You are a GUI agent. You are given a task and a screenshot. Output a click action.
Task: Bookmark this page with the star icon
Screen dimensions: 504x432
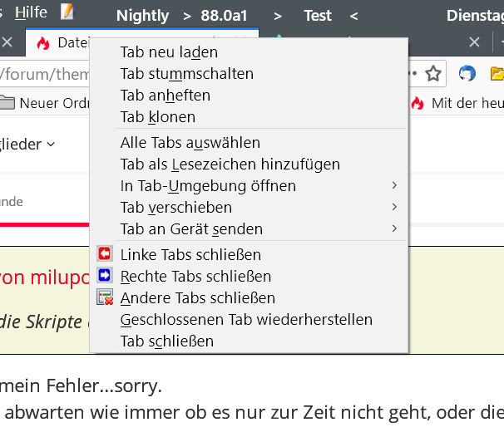click(x=432, y=74)
